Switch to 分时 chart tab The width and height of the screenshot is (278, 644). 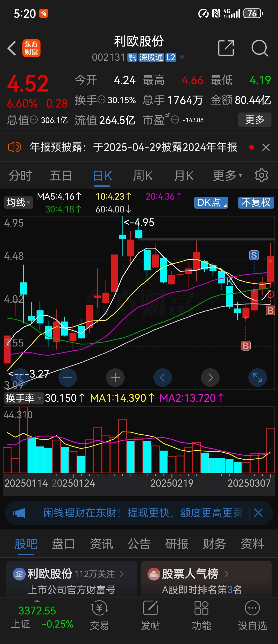pyautogui.click(x=20, y=176)
